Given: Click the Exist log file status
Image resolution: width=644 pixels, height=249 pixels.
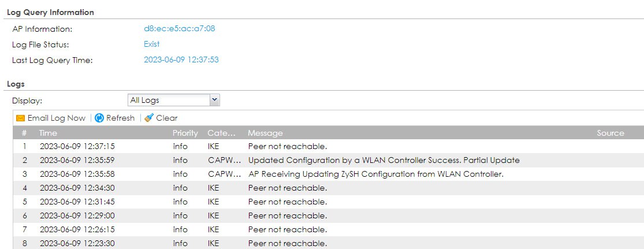Looking at the screenshot, I should pyautogui.click(x=151, y=44).
